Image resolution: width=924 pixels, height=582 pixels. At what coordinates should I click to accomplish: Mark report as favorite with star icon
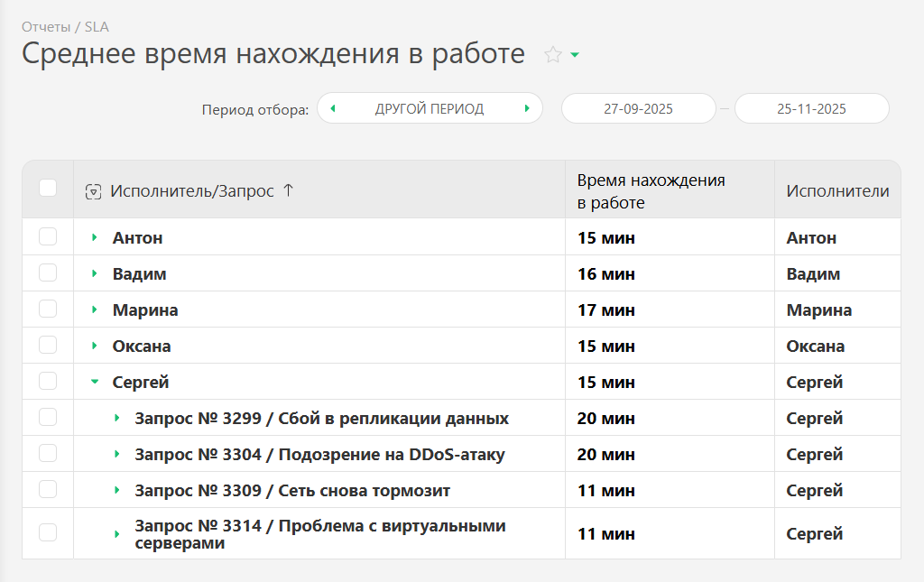[552, 55]
